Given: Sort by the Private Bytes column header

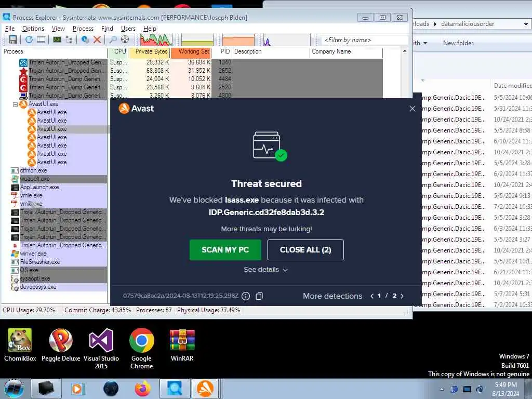Looking at the screenshot, I should click(149, 51).
